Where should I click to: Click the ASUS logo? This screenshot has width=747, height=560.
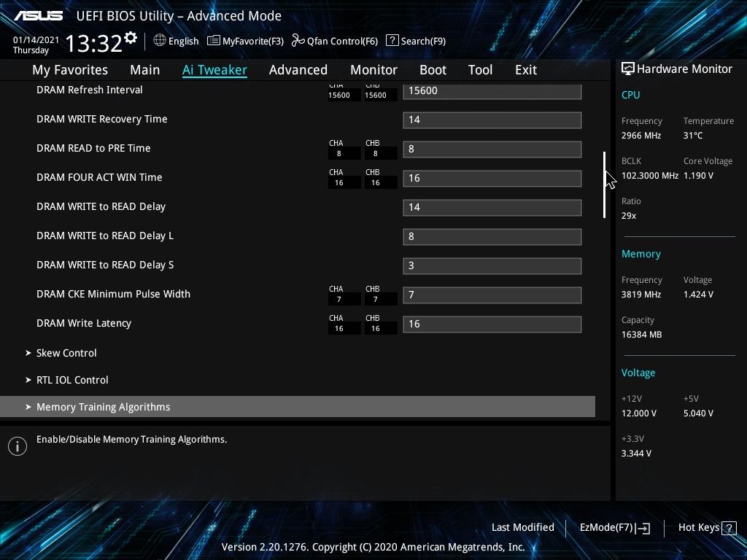pyautogui.click(x=39, y=16)
